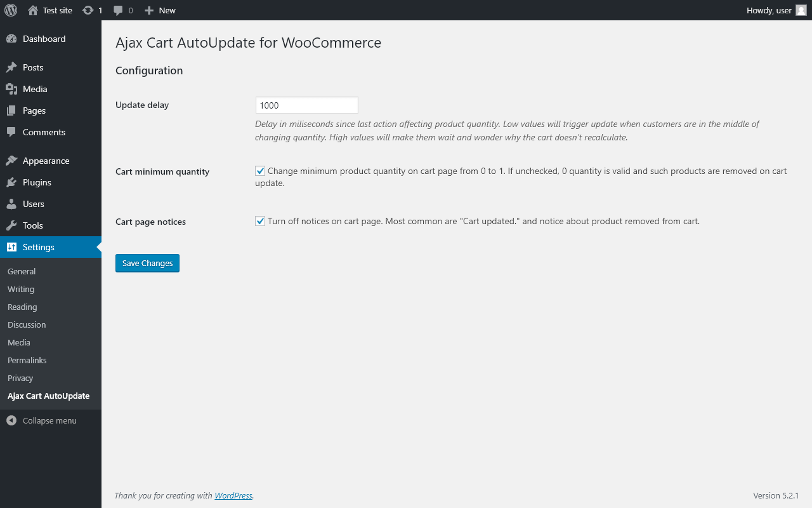Focus the Update delay input field
This screenshot has width=812, height=508.
point(307,105)
